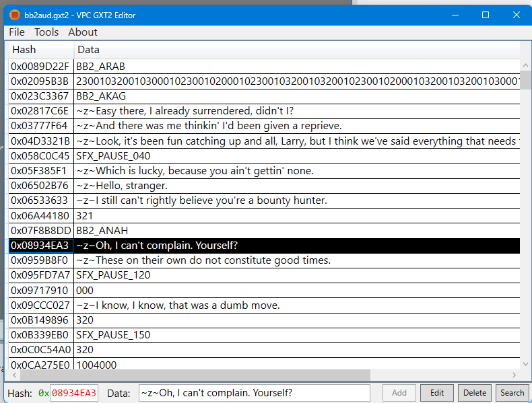The image size is (532, 403).
Task: Click the horizontal scrollbar thumb
Action: (x=195, y=375)
